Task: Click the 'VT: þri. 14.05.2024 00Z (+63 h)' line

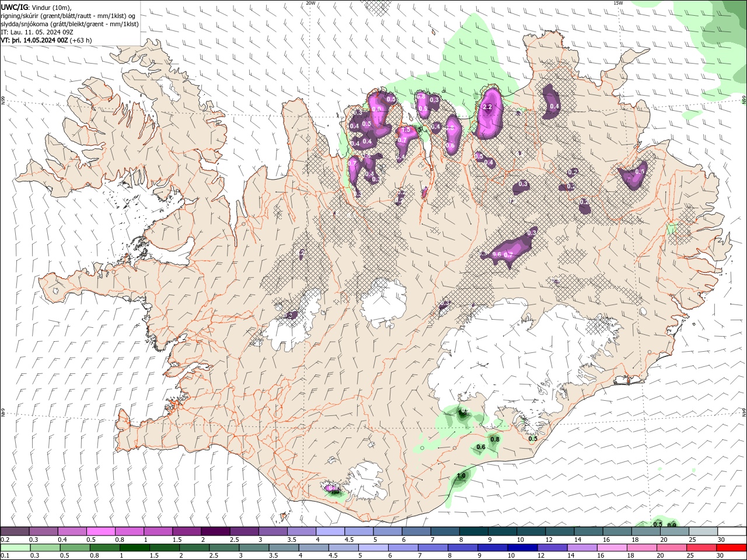Action: 47,40
